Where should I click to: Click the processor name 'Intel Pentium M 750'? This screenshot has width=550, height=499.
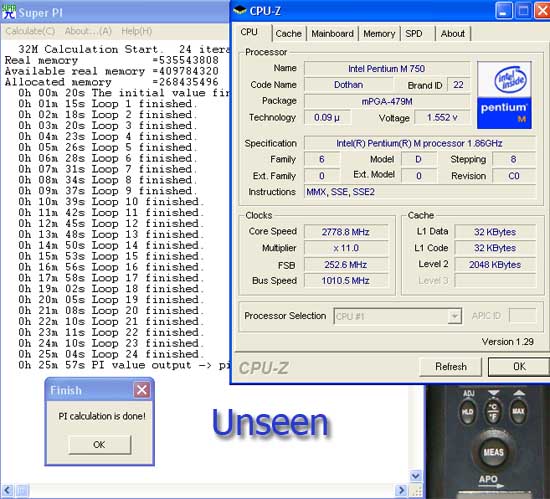coord(386,69)
